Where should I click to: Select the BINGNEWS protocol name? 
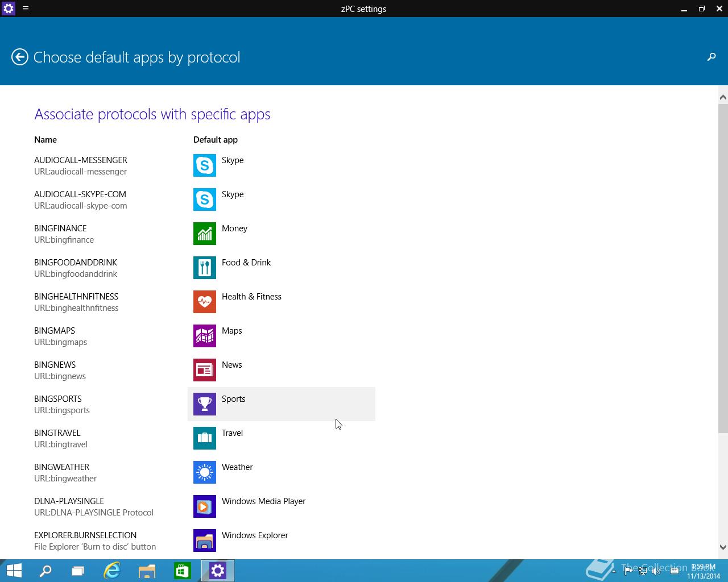(x=55, y=365)
